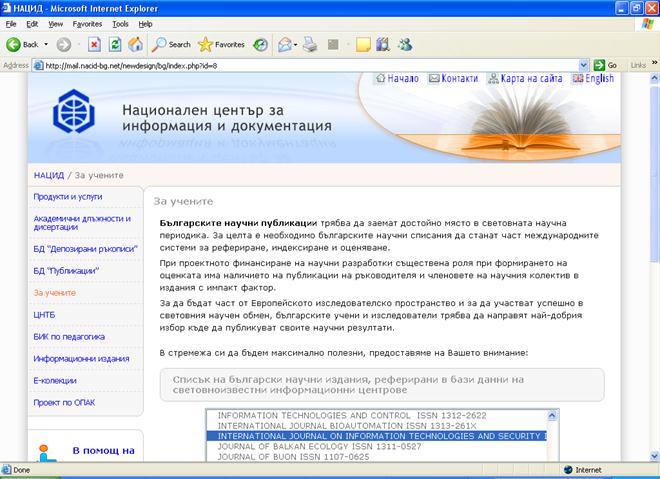Click the Back navigation arrow icon
Image resolution: width=660 pixels, height=479 pixels.
(13, 44)
